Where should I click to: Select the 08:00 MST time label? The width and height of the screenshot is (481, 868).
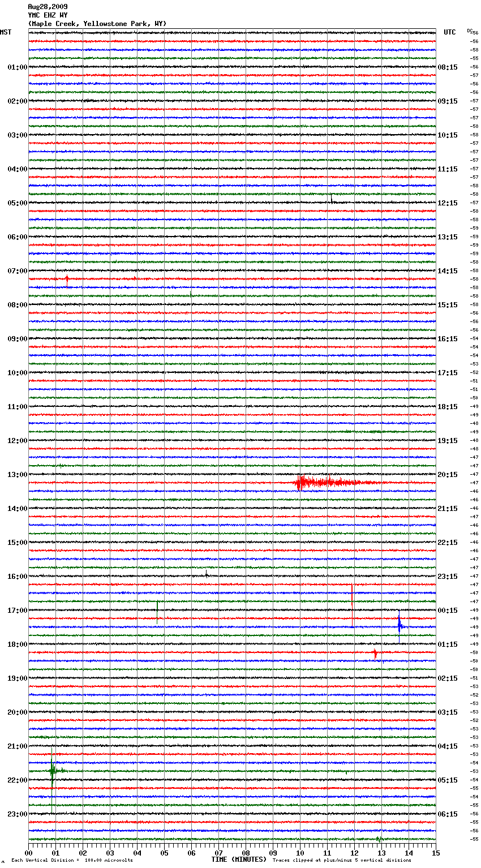(x=18, y=305)
